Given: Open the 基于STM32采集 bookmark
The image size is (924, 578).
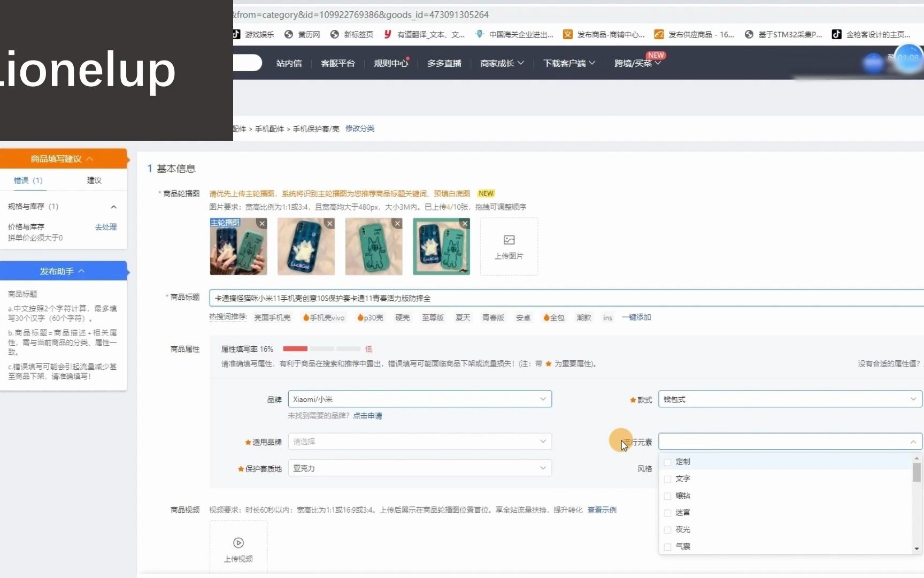Looking at the screenshot, I should [x=783, y=34].
